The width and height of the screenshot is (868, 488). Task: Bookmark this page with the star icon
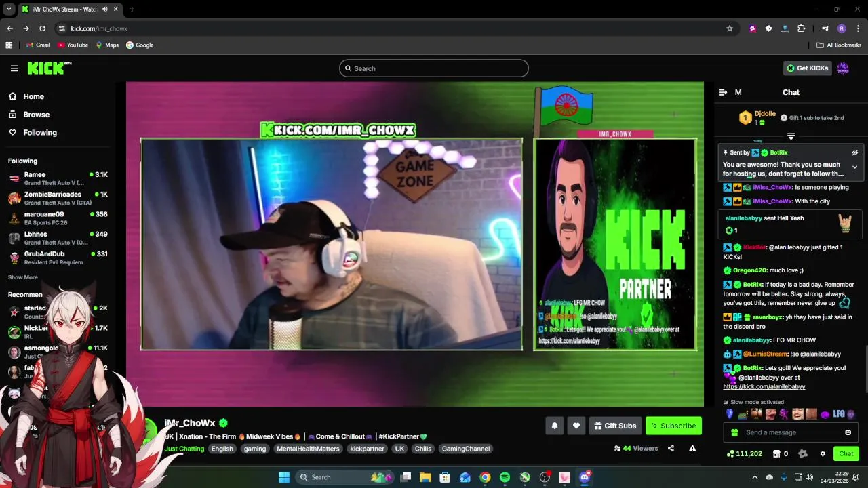pyautogui.click(x=730, y=28)
